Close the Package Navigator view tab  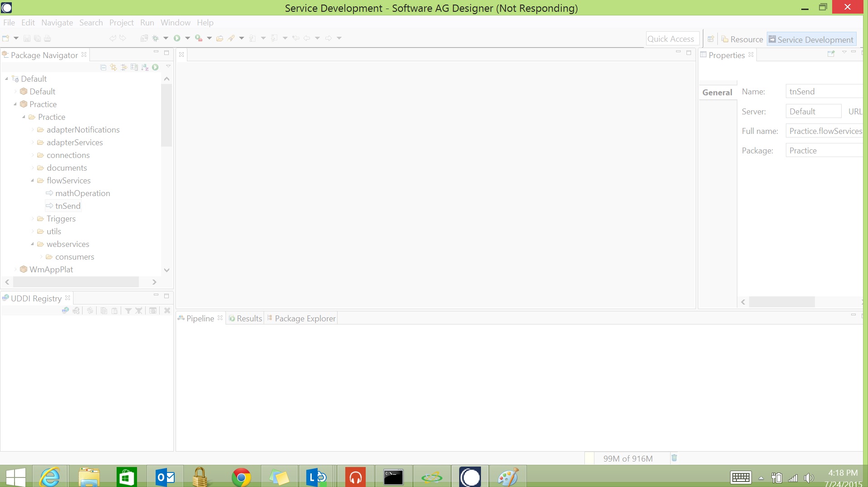[x=84, y=54]
